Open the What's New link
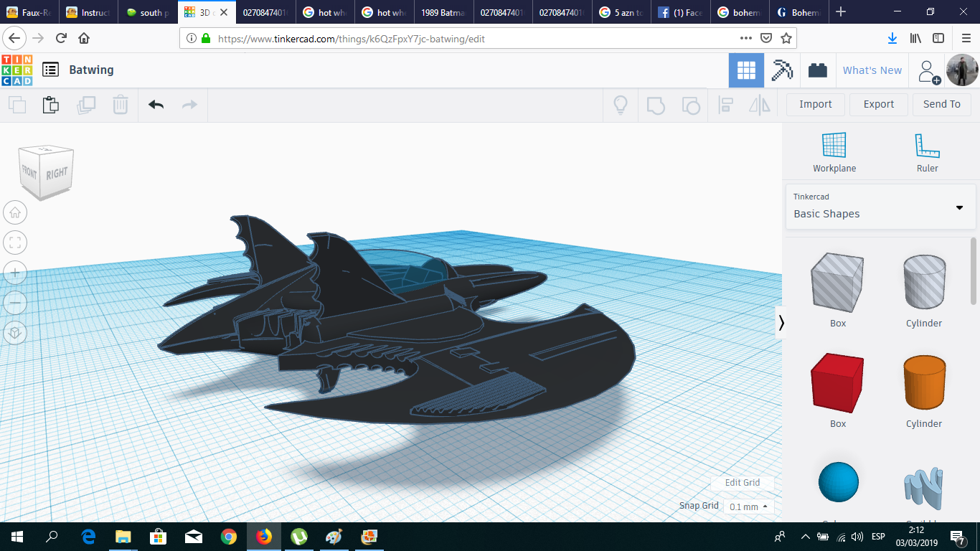Screen dimensions: 980x551 [x=872, y=70]
